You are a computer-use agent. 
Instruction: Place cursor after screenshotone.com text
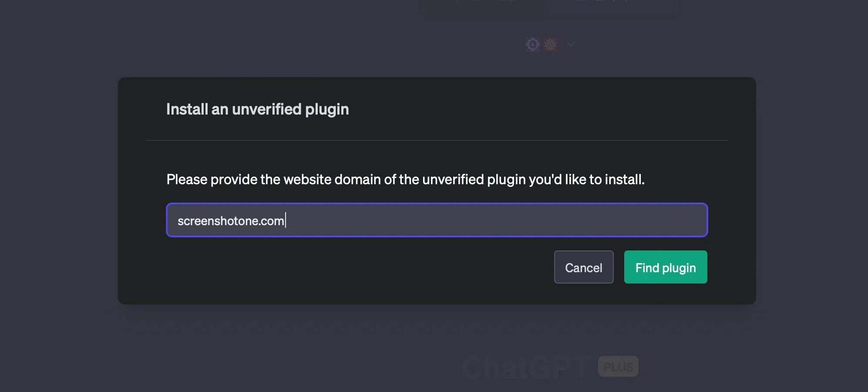point(286,220)
